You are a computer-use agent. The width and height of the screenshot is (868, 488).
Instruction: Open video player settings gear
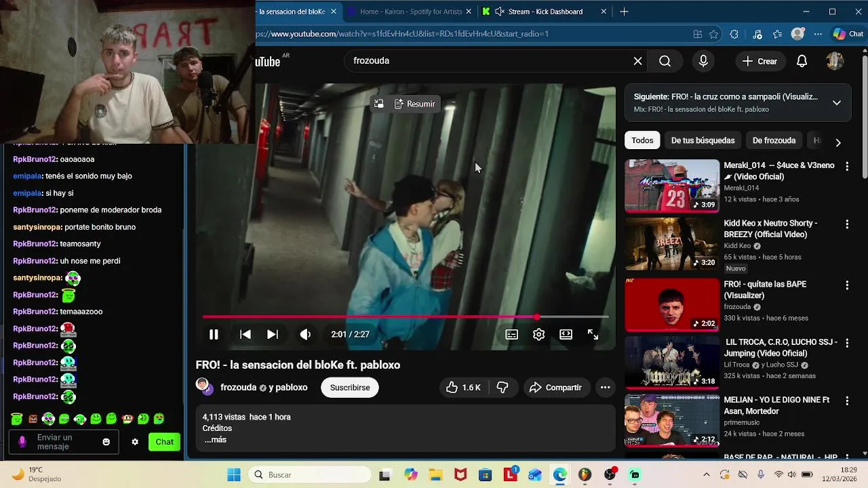(538, 334)
